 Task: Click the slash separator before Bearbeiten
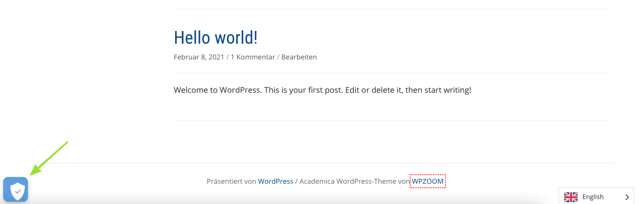[278, 57]
